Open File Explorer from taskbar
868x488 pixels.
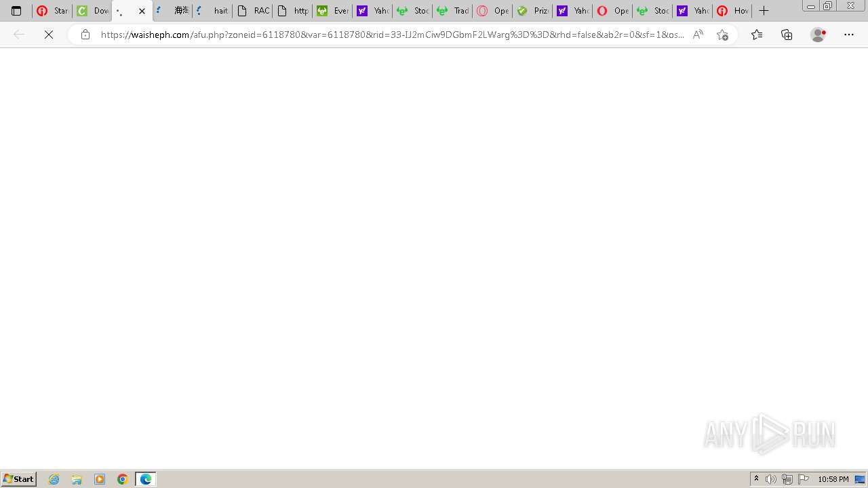[77, 479]
